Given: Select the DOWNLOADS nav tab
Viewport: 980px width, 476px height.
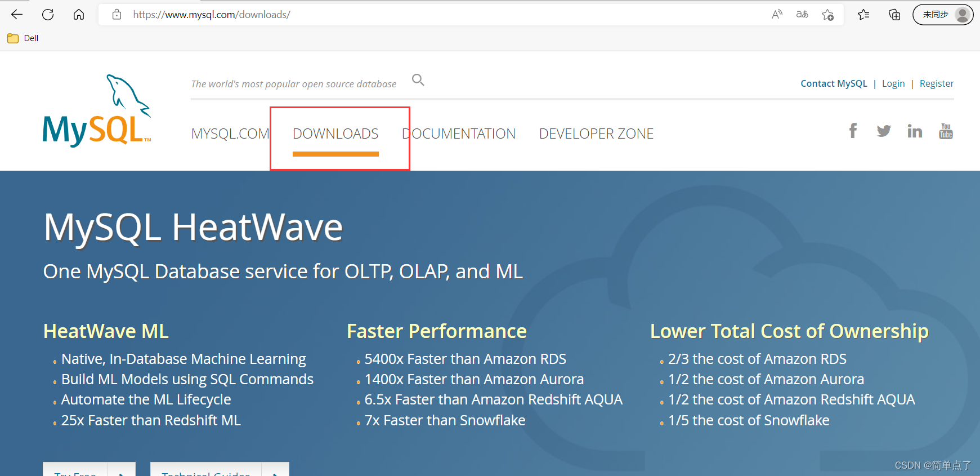Looking at the screenshot, I should tap(335, 134).
